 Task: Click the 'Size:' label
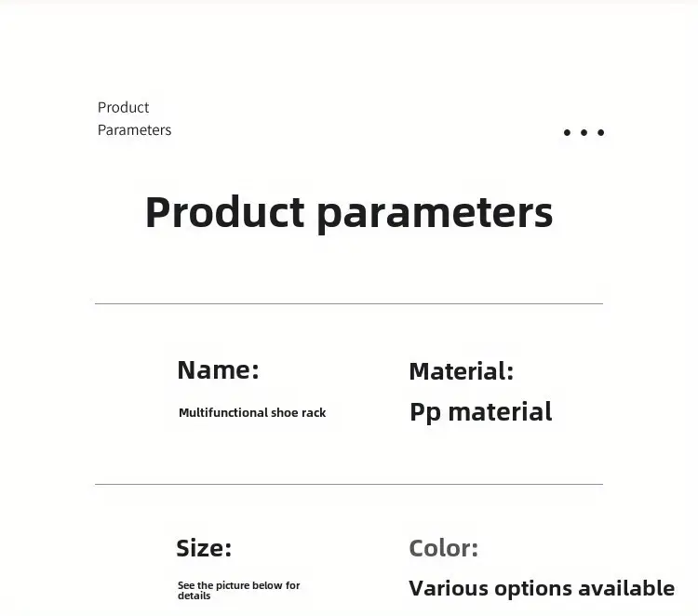point(204,548)
